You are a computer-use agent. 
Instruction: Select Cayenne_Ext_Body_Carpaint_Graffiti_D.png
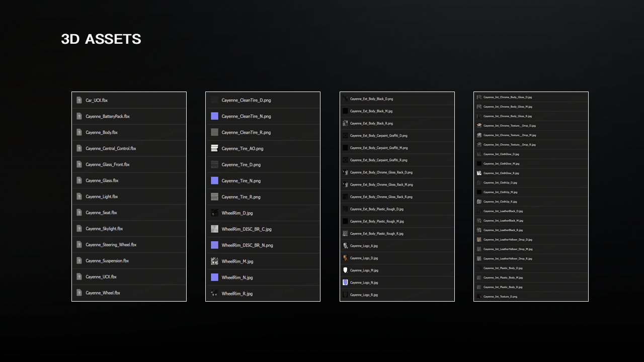[378, 136]
